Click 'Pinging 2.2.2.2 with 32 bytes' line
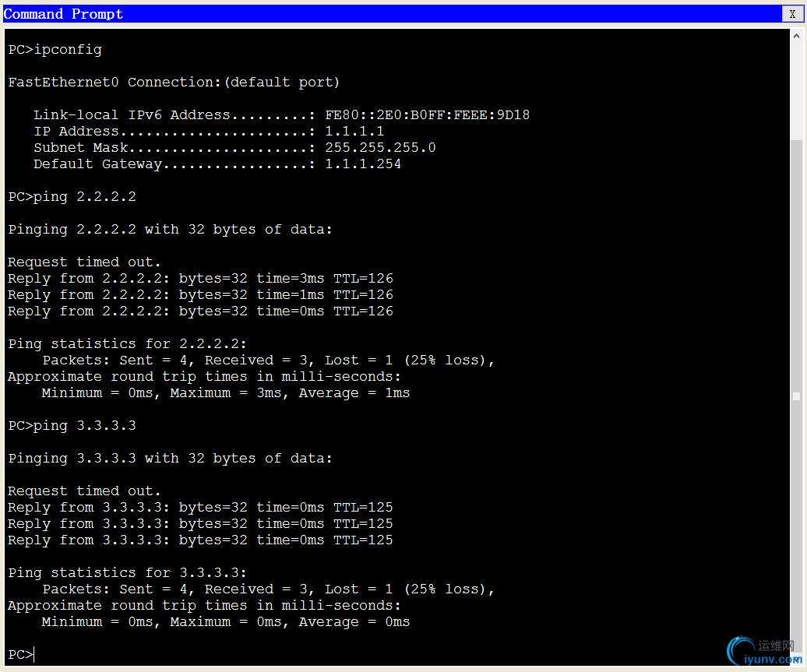 click(x=171, y=230)
